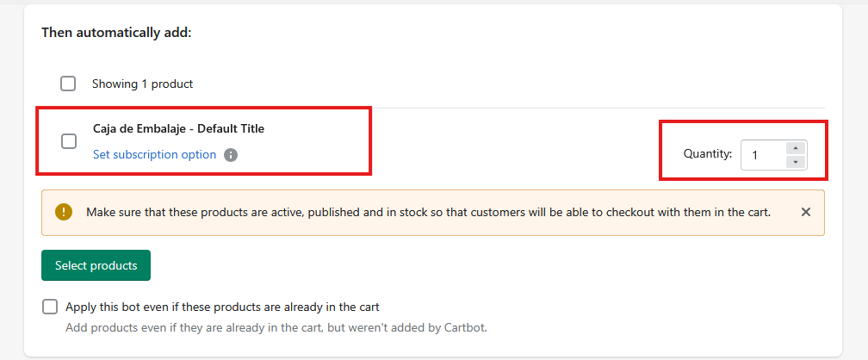Dismiss the product warning banner
The image size is (868, 360).
coord(806,212)
